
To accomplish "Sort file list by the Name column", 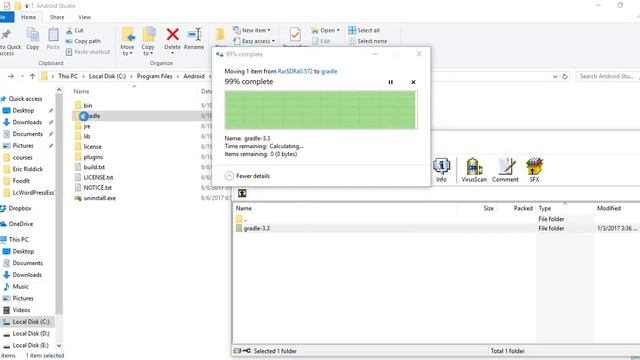I will point(81,91).
